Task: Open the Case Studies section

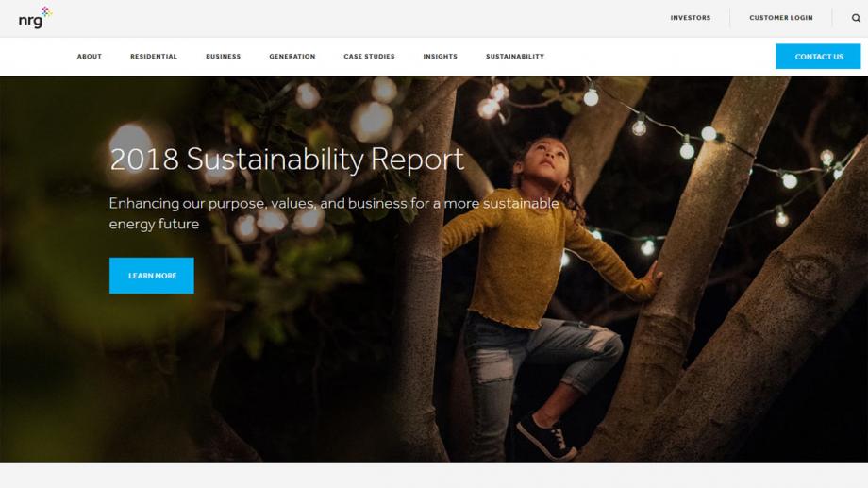Action: (369, 57)
